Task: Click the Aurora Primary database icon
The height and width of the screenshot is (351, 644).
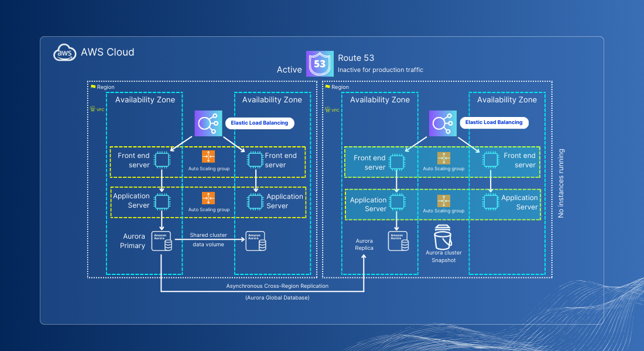Action: point(162,241)
